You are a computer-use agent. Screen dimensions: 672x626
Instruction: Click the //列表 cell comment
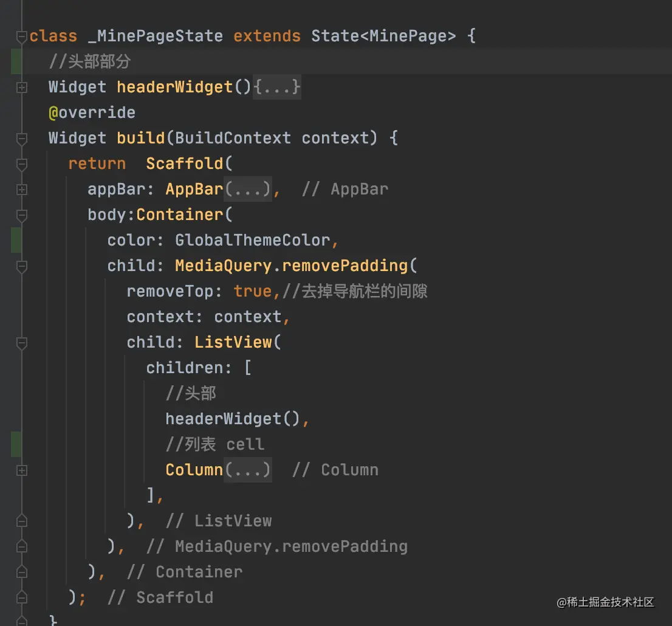click(x=215, y=444)
